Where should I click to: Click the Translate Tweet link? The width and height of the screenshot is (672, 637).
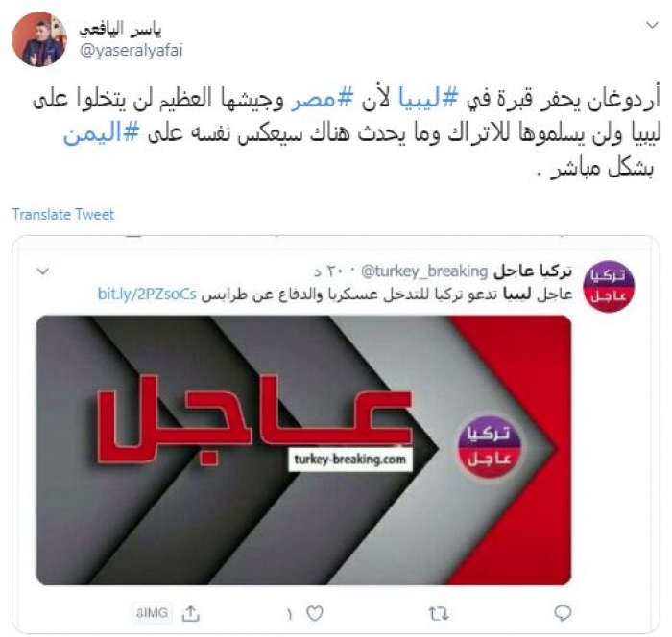point(63,214)
